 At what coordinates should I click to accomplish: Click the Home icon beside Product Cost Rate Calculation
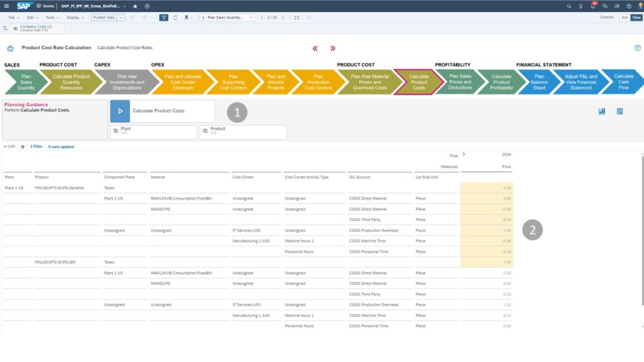[x=10, y=48]
